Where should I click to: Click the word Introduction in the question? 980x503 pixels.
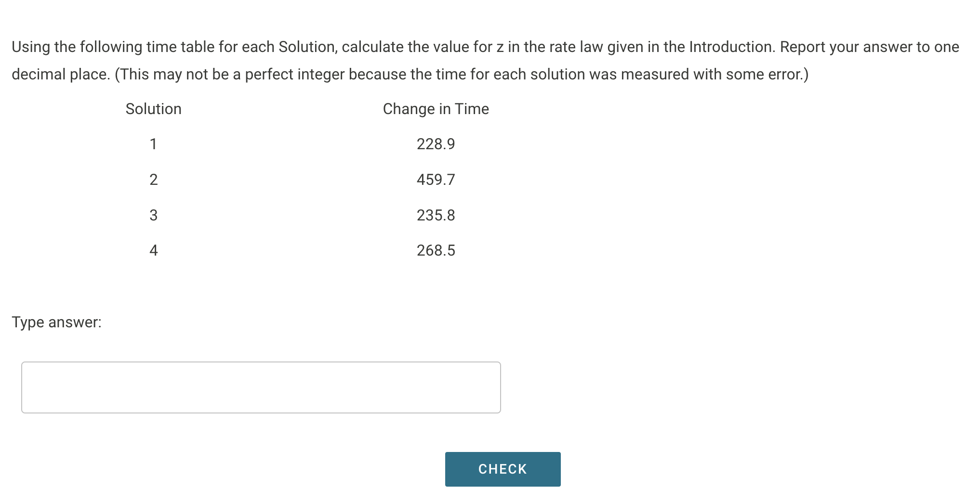(x=731, y=47)
